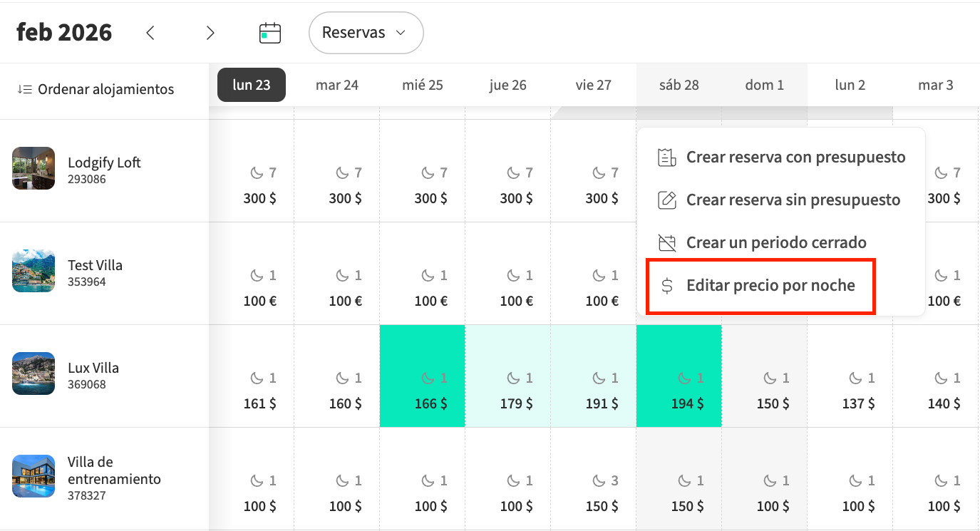
Task: Click the dollar icon for Editar precio
Action: (x=666, y=286)
